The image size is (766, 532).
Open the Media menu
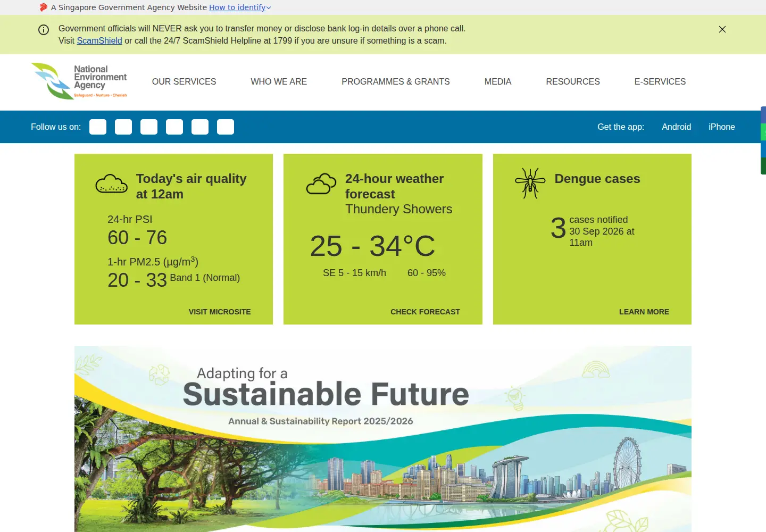498,81
